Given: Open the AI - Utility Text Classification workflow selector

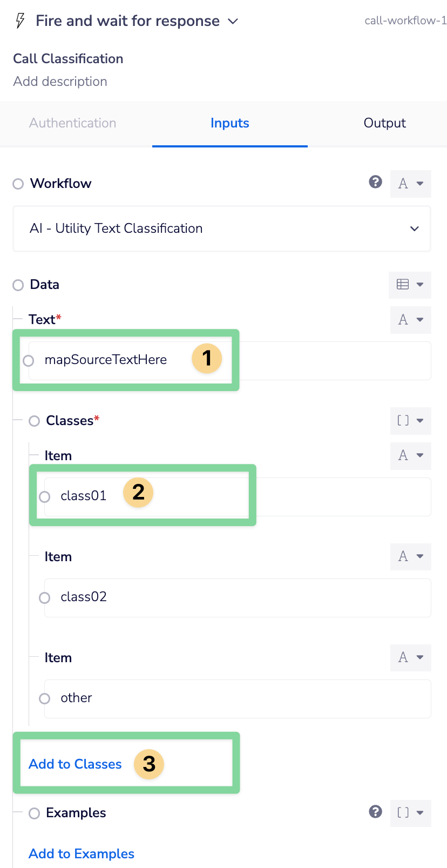Looking at the screenshot, I should point(221,228).
